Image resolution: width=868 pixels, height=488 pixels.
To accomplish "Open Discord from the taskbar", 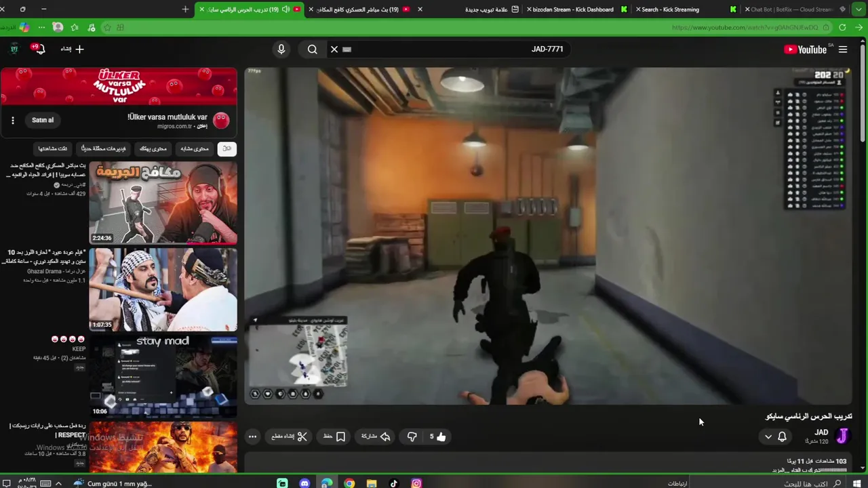I will coord(304,483).
